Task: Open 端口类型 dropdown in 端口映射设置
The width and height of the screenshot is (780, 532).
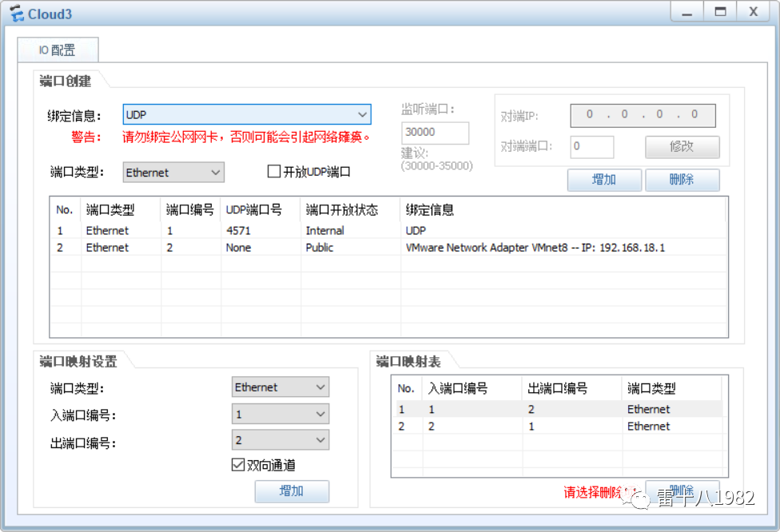Action: (280, 387)
